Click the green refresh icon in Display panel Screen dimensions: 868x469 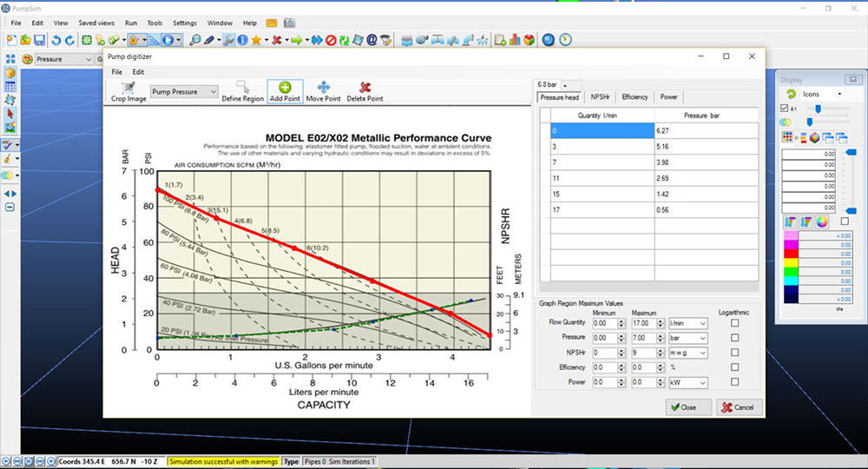click(x=791, y=94)
